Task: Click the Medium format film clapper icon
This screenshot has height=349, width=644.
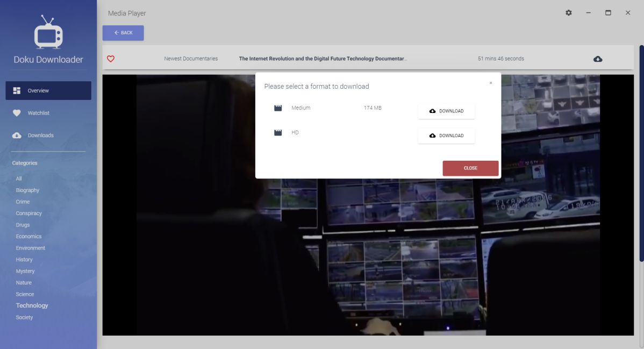Action: click(x=278, y=108)
